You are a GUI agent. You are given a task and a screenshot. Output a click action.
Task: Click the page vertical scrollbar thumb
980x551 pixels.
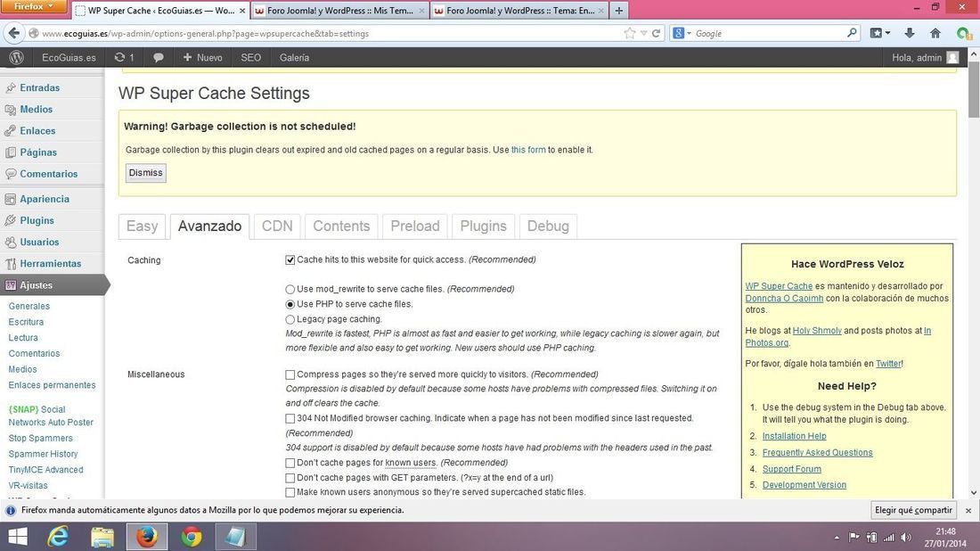pos(974,89)
